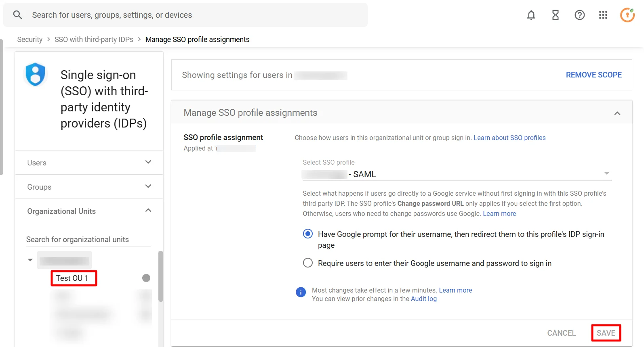The width and height of the screenshot is (644, 347).
Task: Open the Select SSO profile dropdown
Action: coord(457,174)
